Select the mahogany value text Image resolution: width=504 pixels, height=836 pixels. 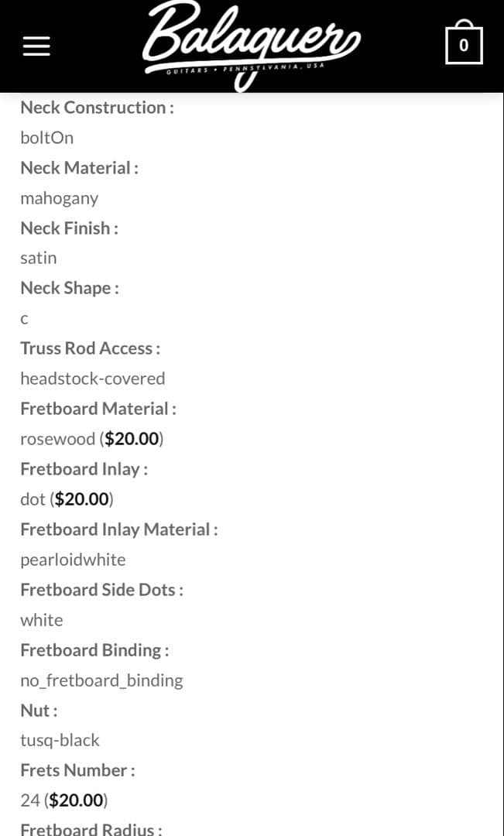[60, 198]
